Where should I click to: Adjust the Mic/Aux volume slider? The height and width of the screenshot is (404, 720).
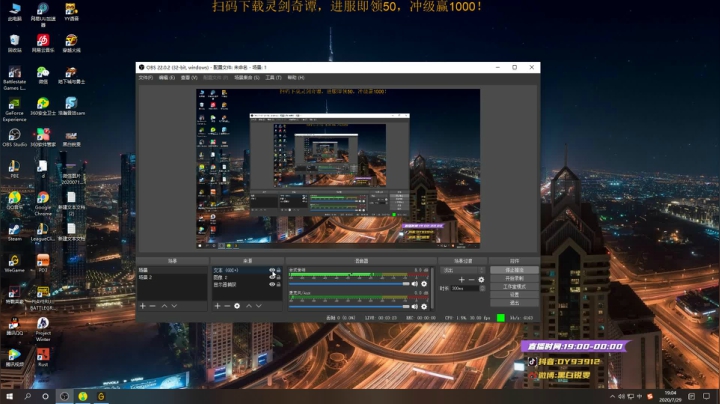[349, 306]
